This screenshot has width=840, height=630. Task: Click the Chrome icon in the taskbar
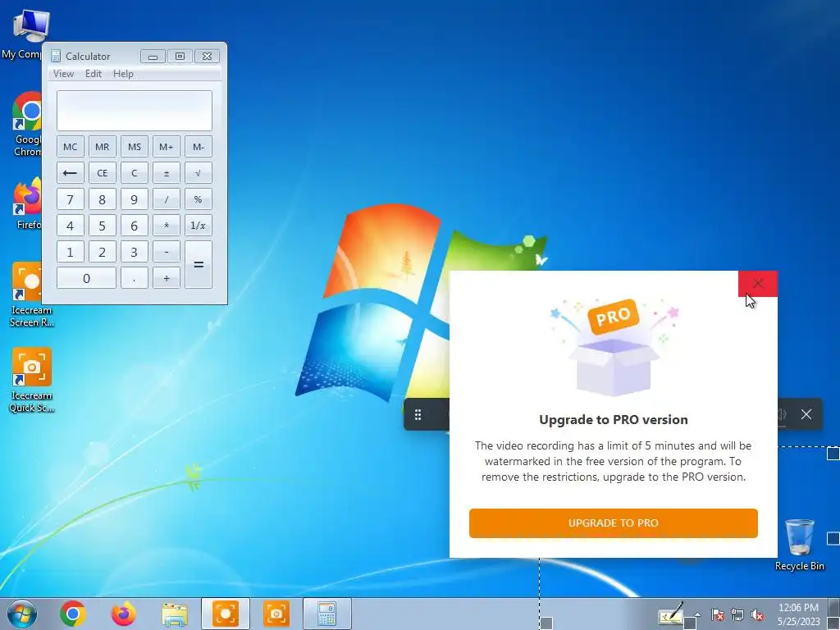(x=73, y=614)
